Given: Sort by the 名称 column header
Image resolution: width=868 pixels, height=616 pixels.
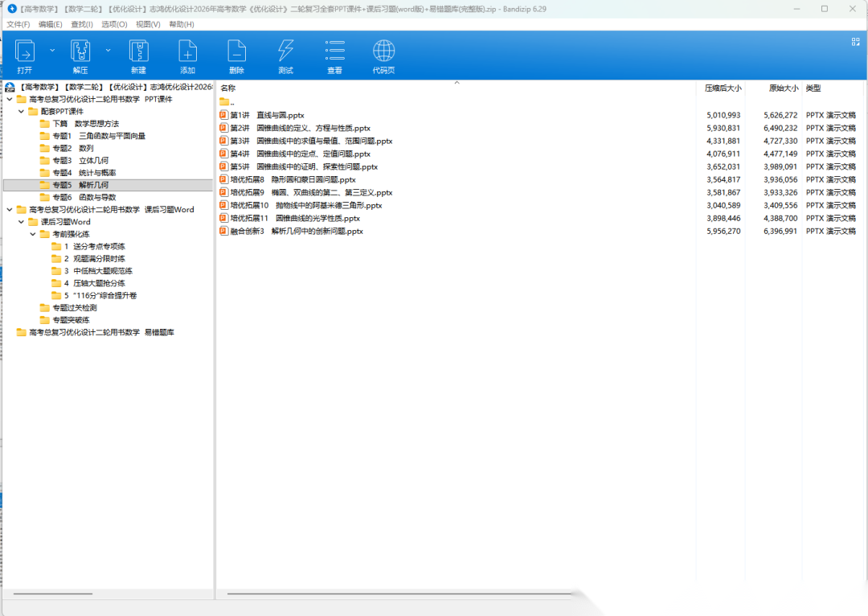Looking at the screenshot, I should pyautogui.click(x=228, y=88).
